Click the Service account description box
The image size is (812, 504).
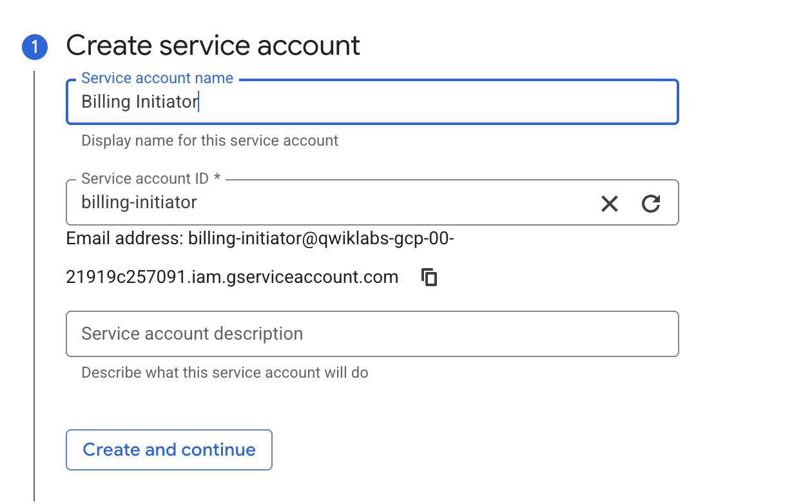tap(372, 333)
